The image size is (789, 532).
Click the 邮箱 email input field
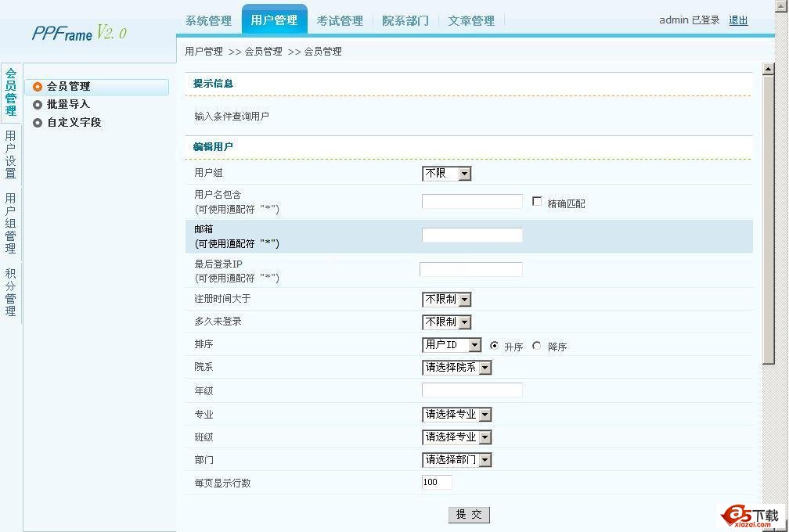tap(471, 235)
